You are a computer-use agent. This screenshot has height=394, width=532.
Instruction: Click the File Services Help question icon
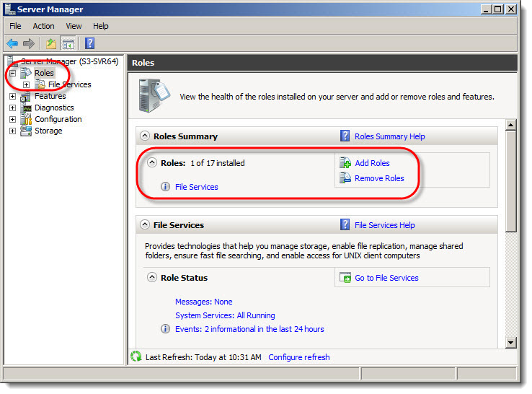[345, 224]
